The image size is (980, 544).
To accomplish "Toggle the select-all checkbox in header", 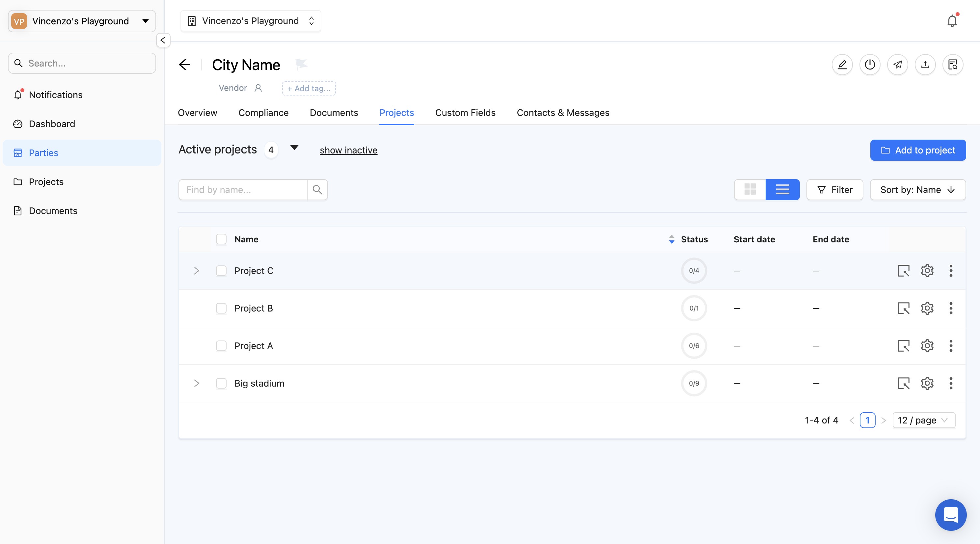I will click(x=221, y=239).
